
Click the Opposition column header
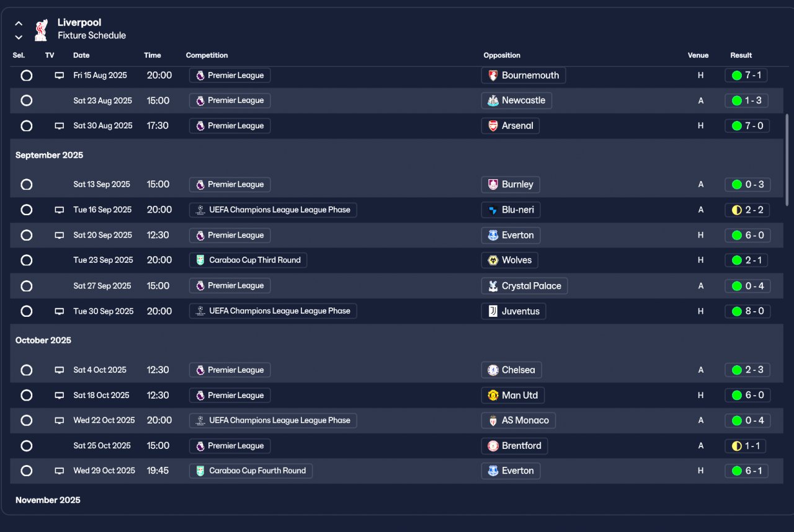(x=502, y=55)
